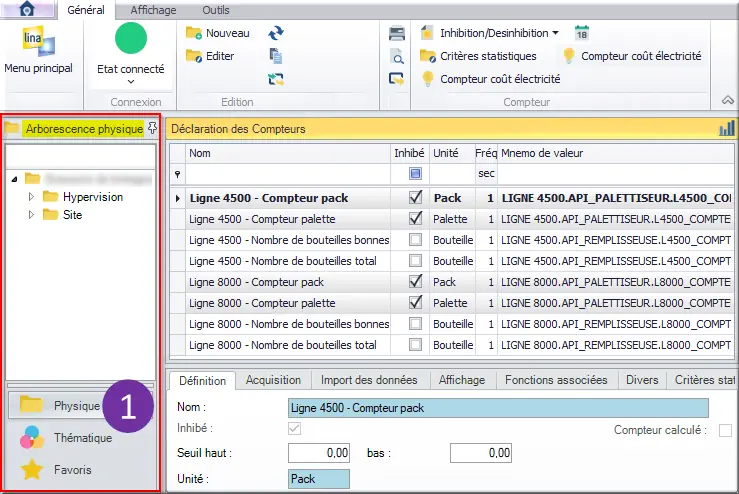Image resolution: width=739 pixels, height=494 pixels.
Task: Expand the Site tree node
Action: coord(31,214)
